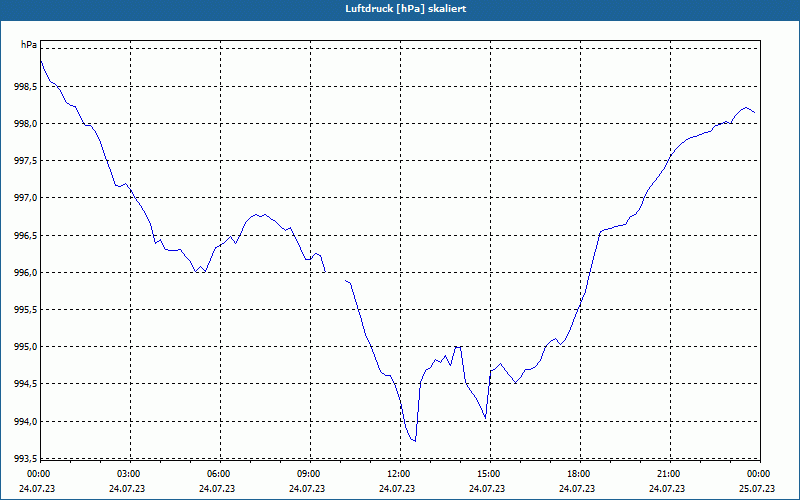This screenshot has width=800, height=500.
Task: Click the 15:00 time label on x-axis
Action: pyautogui.click(x=490, y=474)
